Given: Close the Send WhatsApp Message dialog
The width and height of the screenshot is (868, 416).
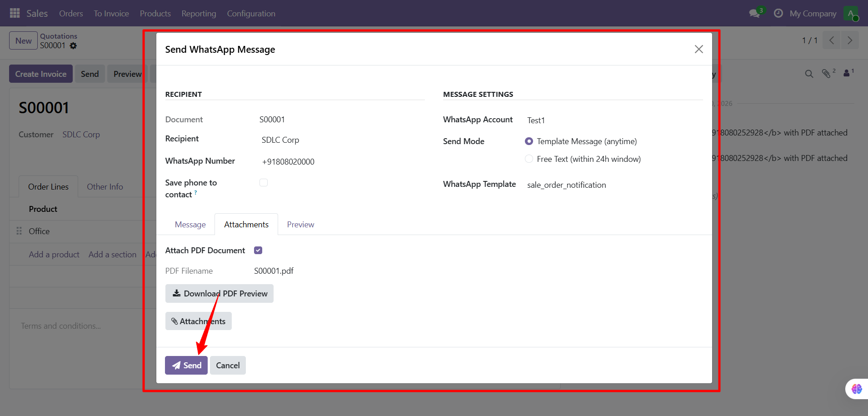Looking at the screenshot, I should pos(698,49).
